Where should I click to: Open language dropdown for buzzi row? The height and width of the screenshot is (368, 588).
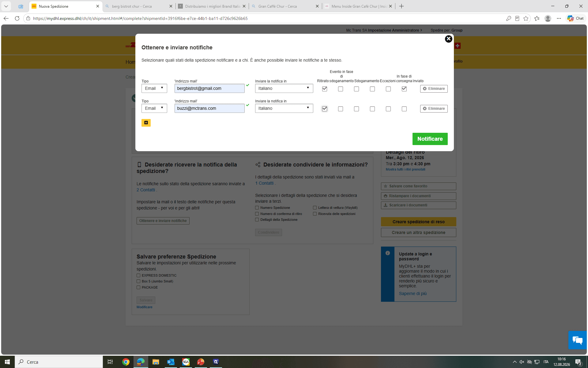[284, 108]
